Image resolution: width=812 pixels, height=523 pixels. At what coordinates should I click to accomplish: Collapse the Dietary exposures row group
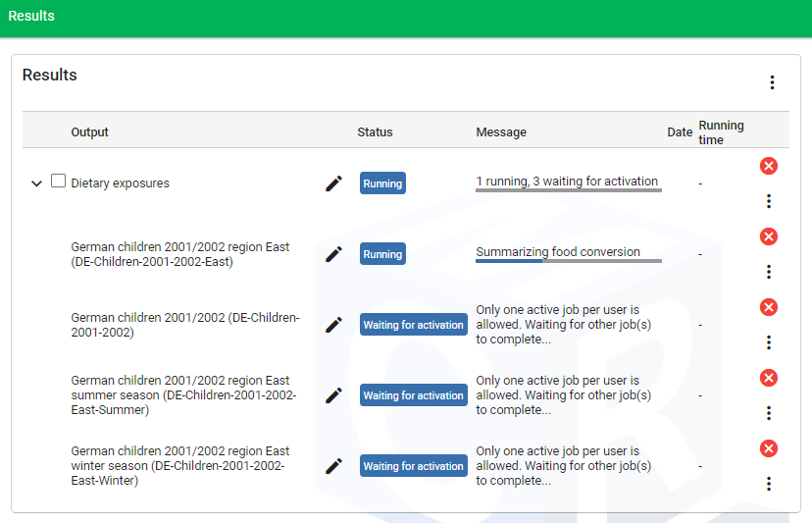pyautogui.click(x=36, y=183)
